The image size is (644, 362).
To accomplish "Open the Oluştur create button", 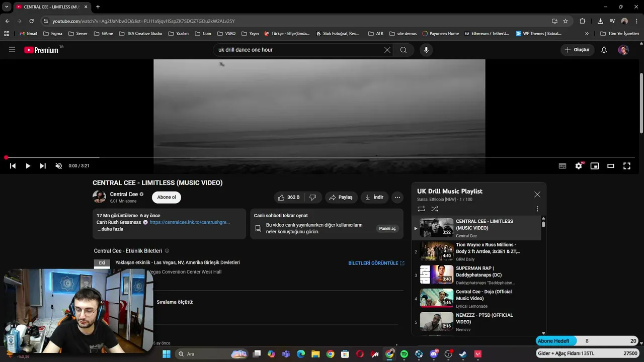I will coord(577,50).
